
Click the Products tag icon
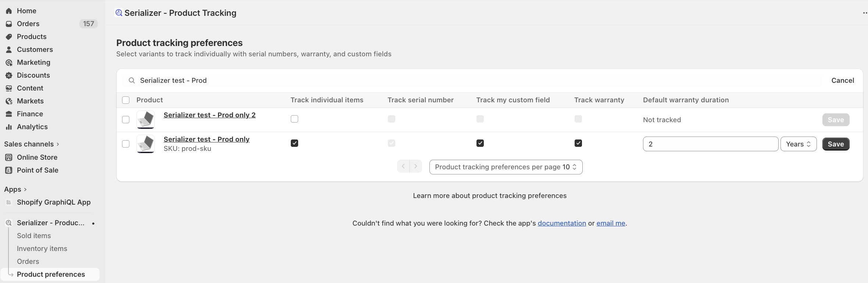9,37
